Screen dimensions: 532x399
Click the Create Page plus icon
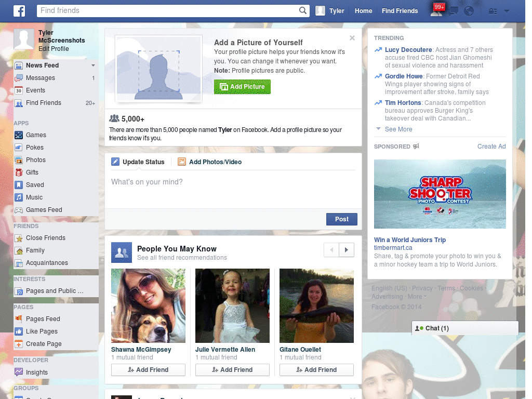[x=19, y=344]
